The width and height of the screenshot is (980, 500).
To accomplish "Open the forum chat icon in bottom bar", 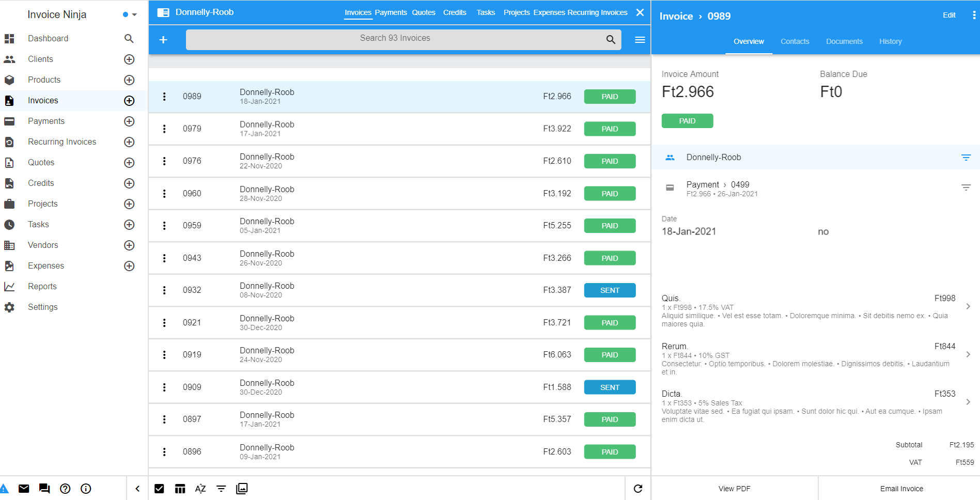I will point(44,489).
